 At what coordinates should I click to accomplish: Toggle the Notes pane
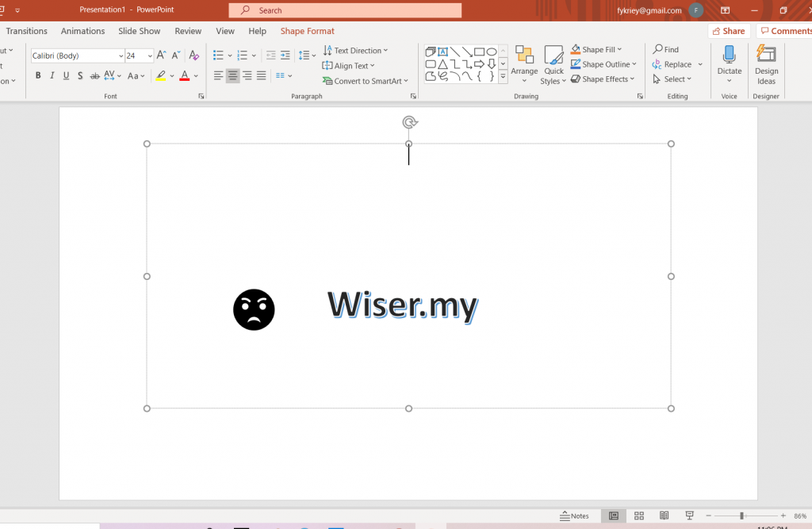(x=574, y=516)
